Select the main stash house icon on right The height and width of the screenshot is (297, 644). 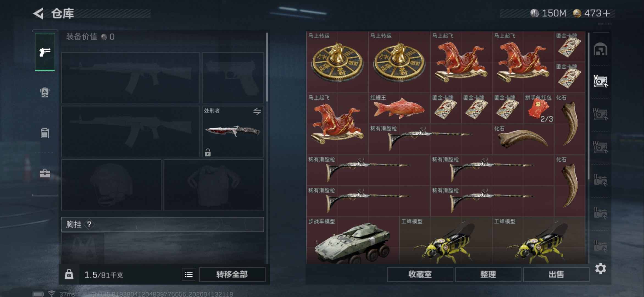pos(601,50)
